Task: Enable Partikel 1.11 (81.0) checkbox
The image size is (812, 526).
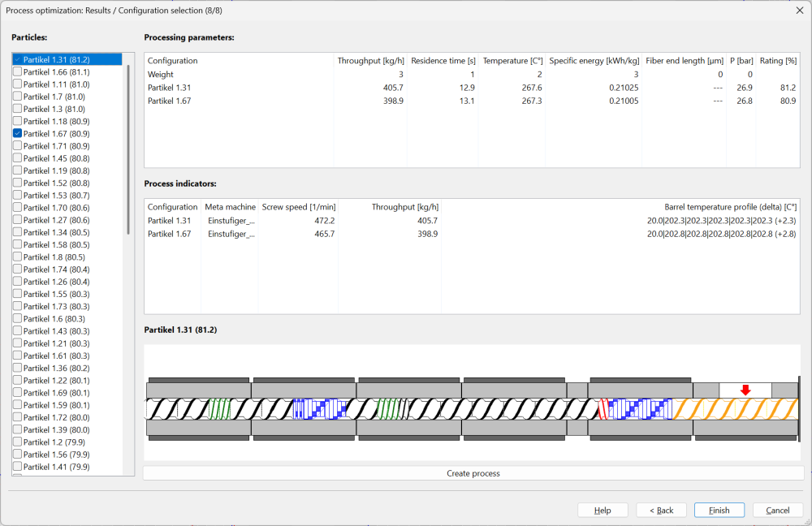Action: (x=18, y=84)
